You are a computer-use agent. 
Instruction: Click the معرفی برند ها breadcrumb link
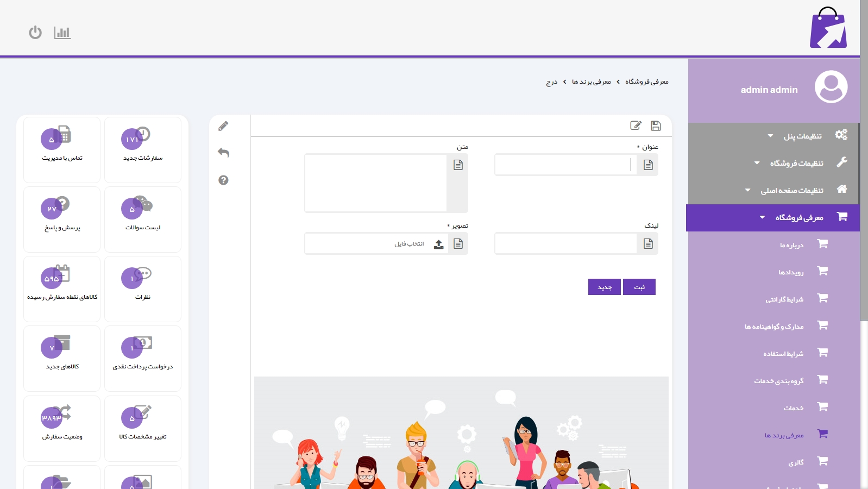pos(591,81)
